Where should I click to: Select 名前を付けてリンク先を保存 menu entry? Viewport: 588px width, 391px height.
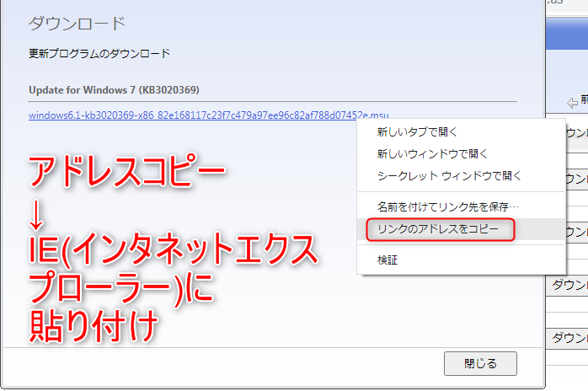462,206
